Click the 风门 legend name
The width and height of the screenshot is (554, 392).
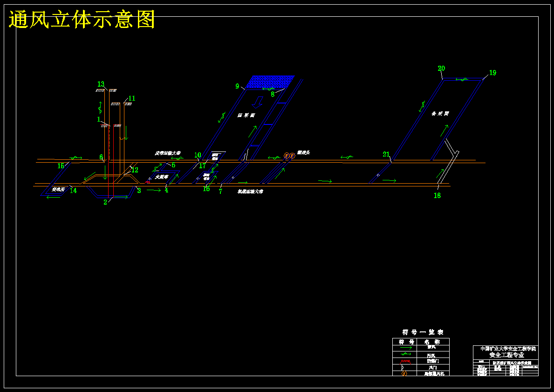point(433,368)
